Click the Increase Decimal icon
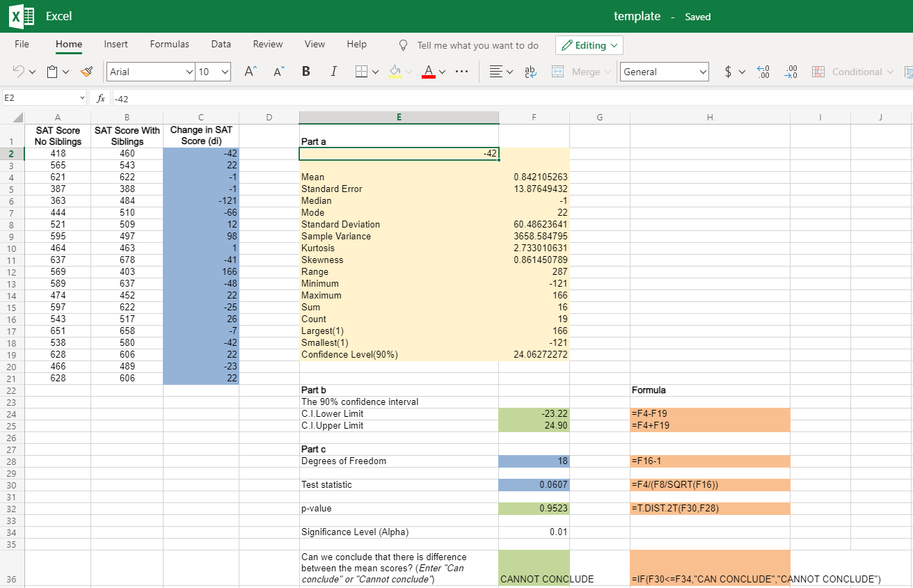913x588 pixels. pyautogui.click(x=763, y=71)
